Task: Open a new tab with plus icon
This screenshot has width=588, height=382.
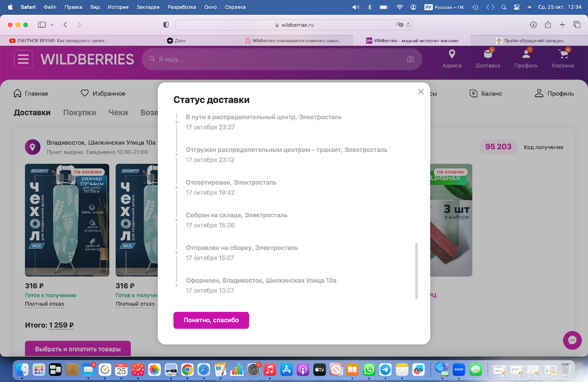Action: 563,25
